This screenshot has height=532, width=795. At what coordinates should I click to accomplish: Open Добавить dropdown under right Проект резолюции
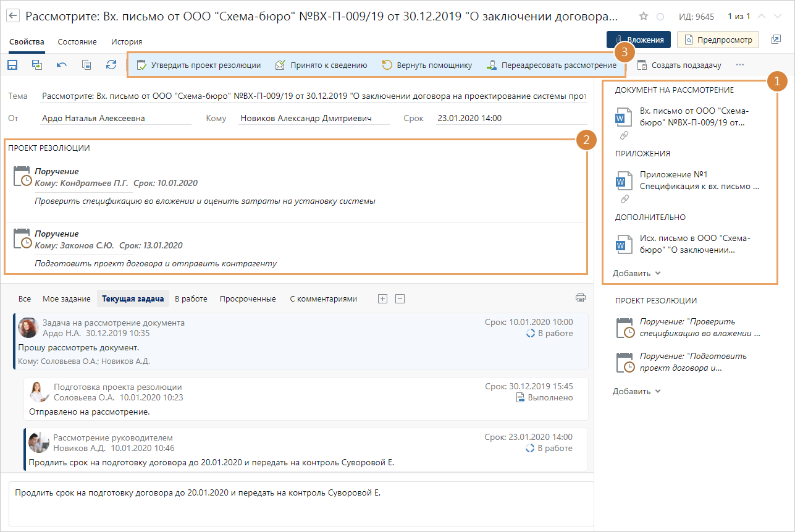(636, 391)
